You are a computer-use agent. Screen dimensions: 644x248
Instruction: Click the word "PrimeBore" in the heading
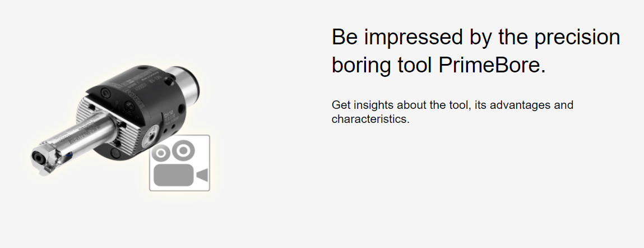point(490,65)
